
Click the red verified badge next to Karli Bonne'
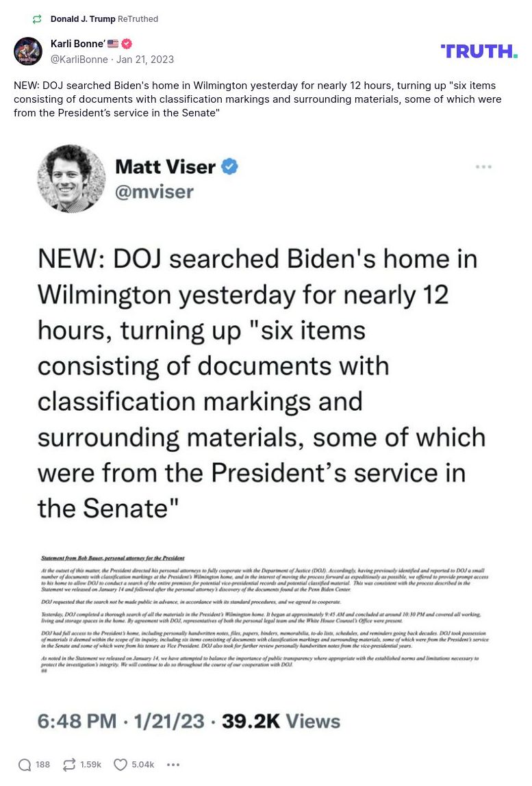click(127, 44)
